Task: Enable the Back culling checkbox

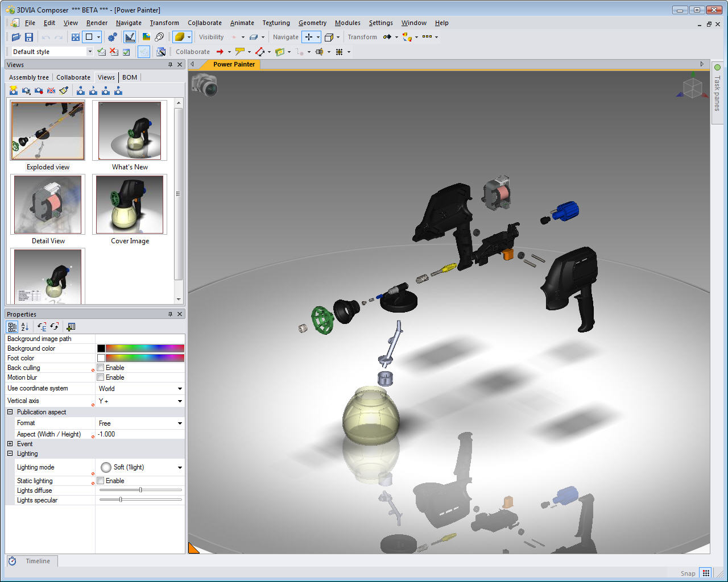Action: point(101,368)
